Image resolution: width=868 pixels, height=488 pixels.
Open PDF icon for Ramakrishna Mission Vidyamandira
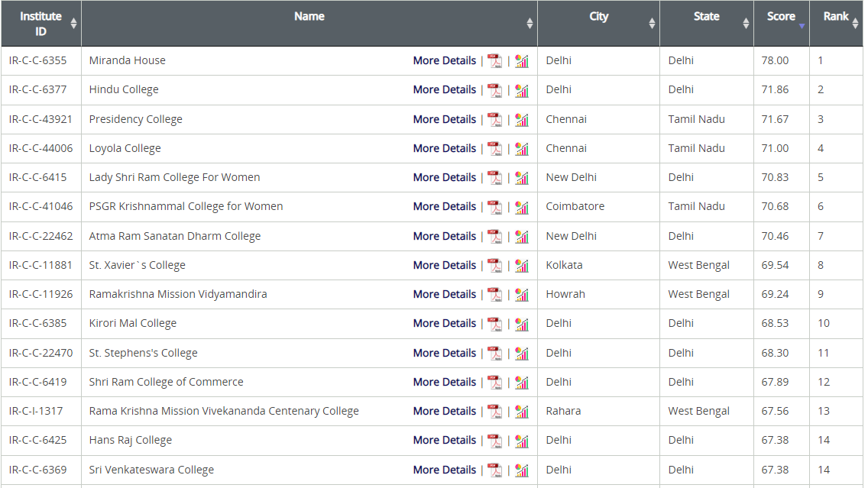coord(495,295)
